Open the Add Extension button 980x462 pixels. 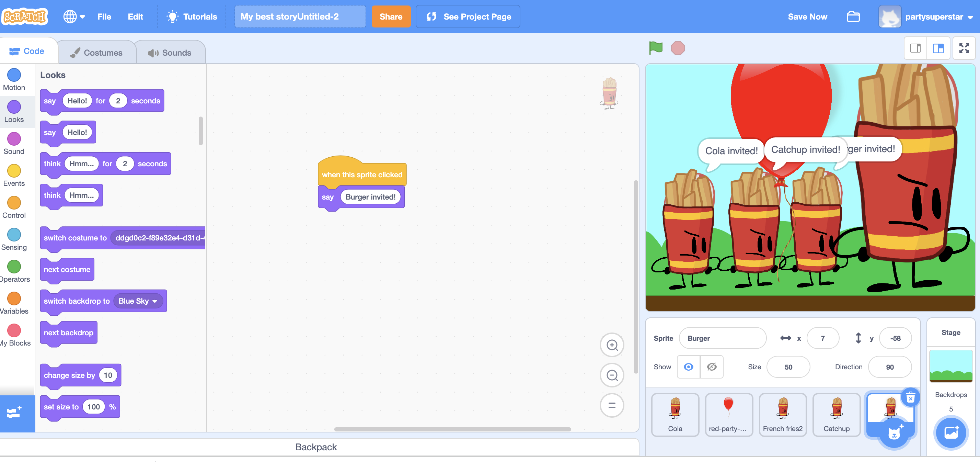(x=15, y=413)
